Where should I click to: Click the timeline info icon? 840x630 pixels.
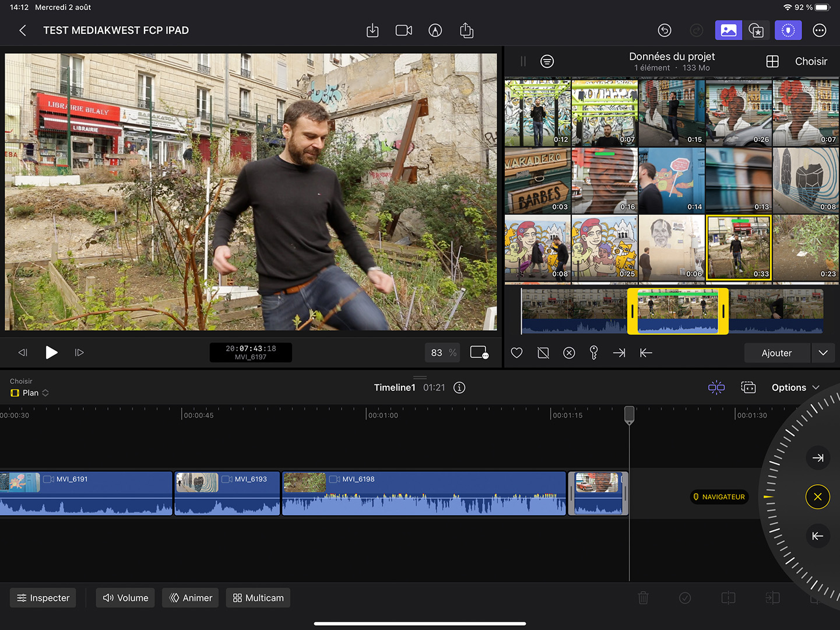tap(459, 388)
